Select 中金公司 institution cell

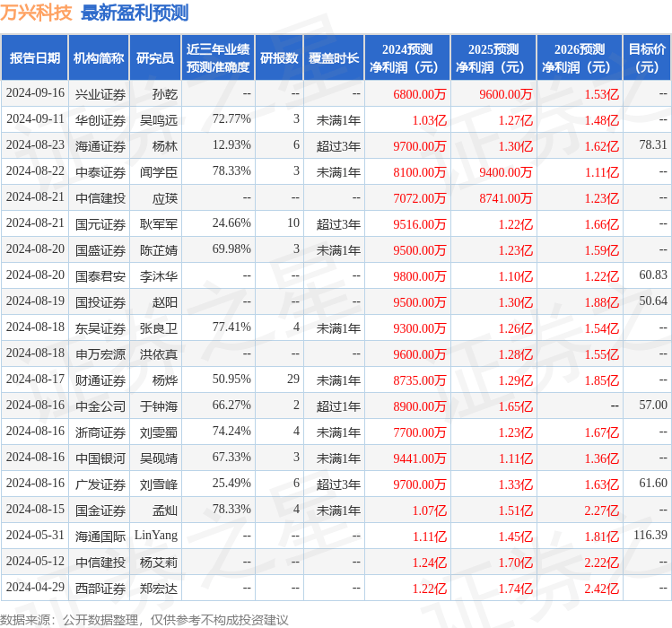(x=100, y=406)
